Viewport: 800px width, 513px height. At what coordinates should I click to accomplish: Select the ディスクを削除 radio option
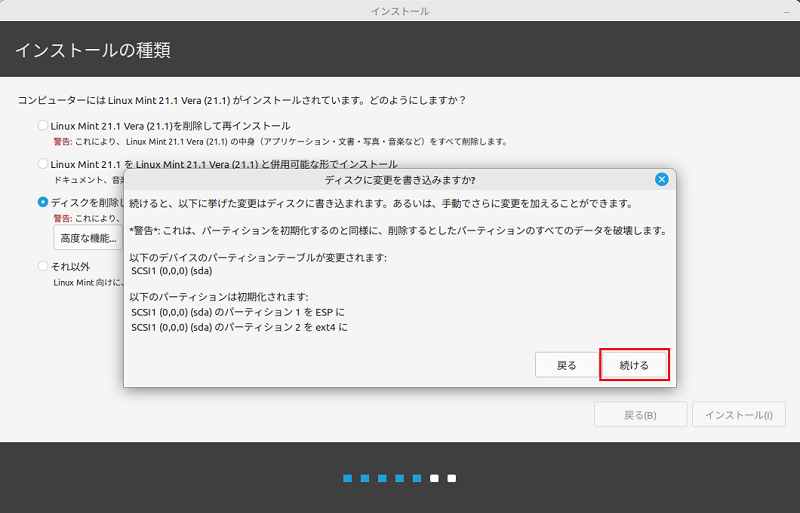tap(43, 202)
